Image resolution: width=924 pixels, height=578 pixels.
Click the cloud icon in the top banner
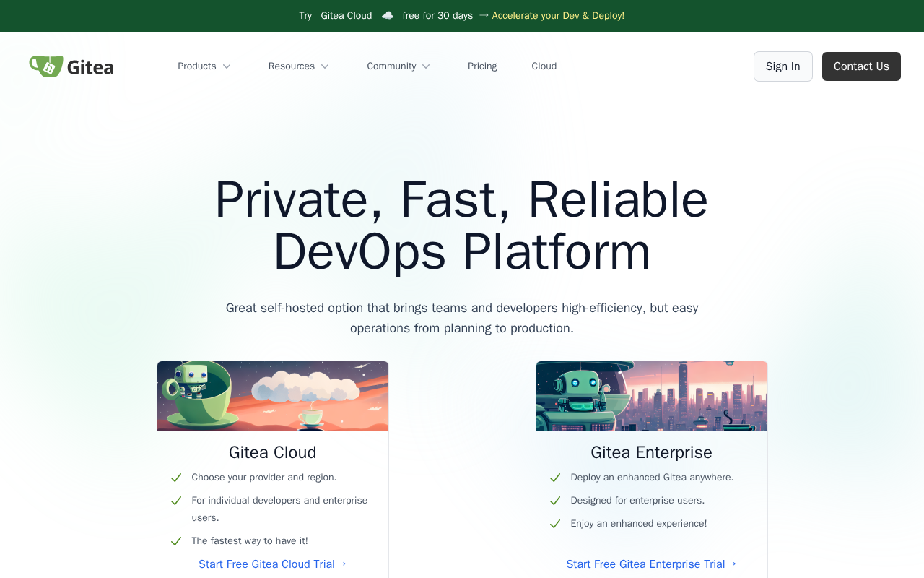click(x=388, y=16)
